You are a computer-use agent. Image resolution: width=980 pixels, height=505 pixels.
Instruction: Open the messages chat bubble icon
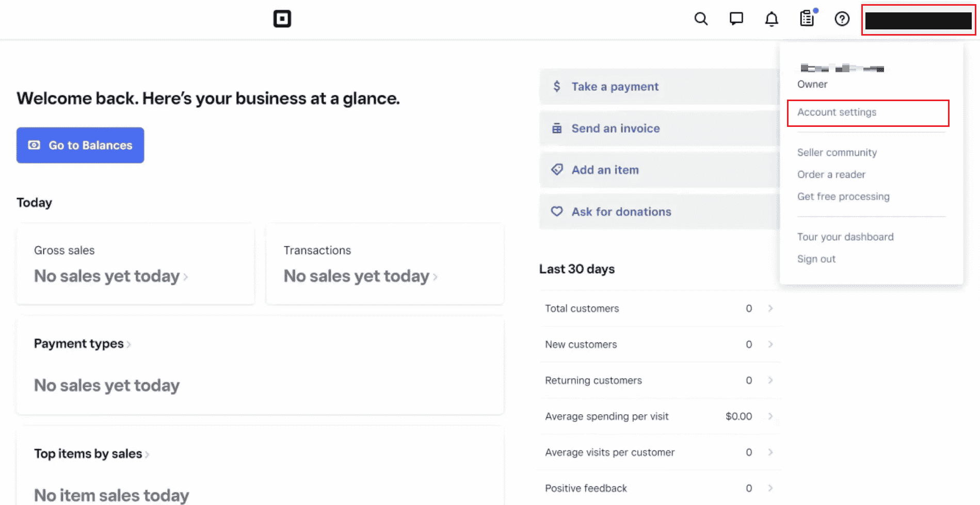click(736, 19)
